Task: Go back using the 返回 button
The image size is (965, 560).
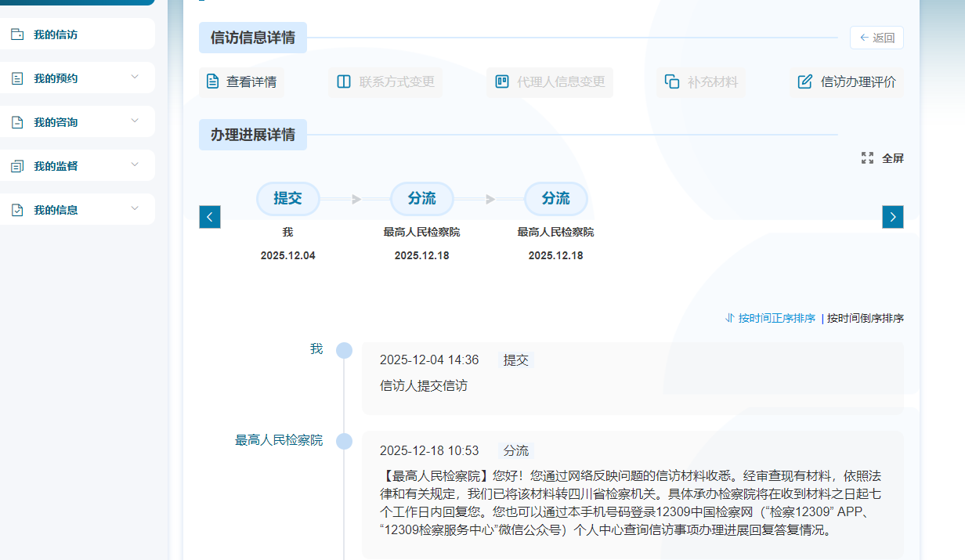Action: [x=876, y=38]
